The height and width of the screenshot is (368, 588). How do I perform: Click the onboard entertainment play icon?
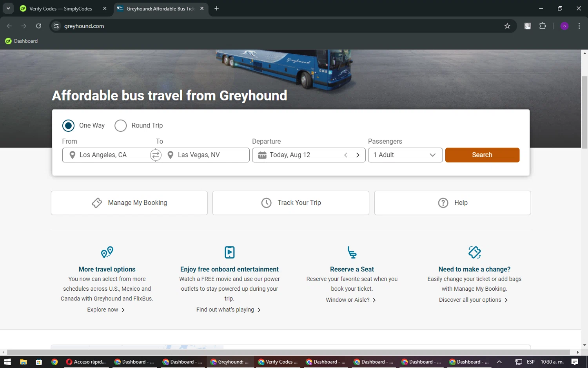(x=230, y=252)
